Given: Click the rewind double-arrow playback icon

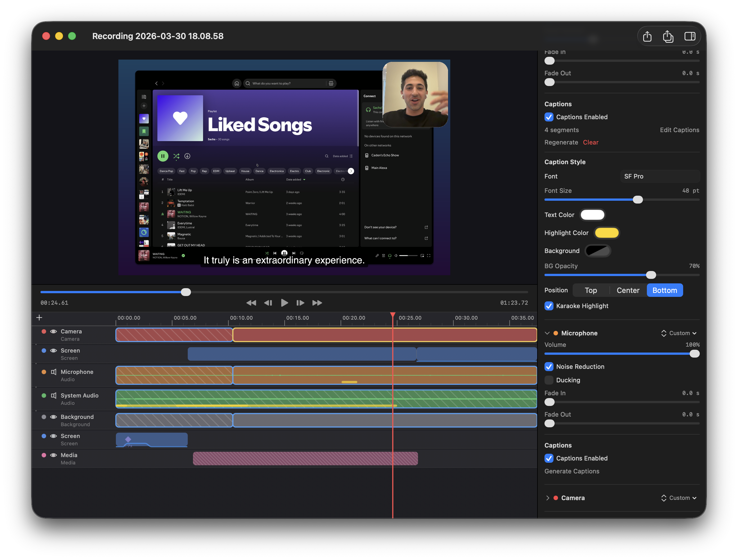Looking at the screenshot, I should 251,303.
